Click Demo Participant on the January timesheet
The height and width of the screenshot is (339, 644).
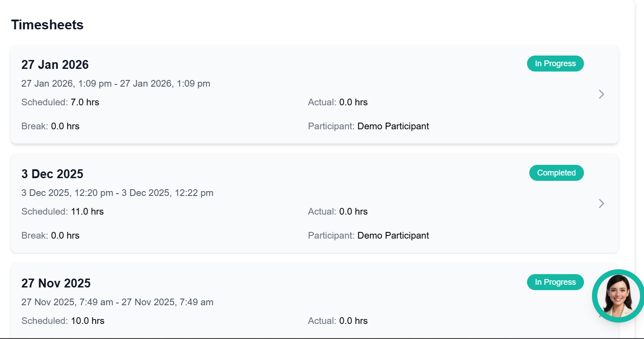point(393,126)
